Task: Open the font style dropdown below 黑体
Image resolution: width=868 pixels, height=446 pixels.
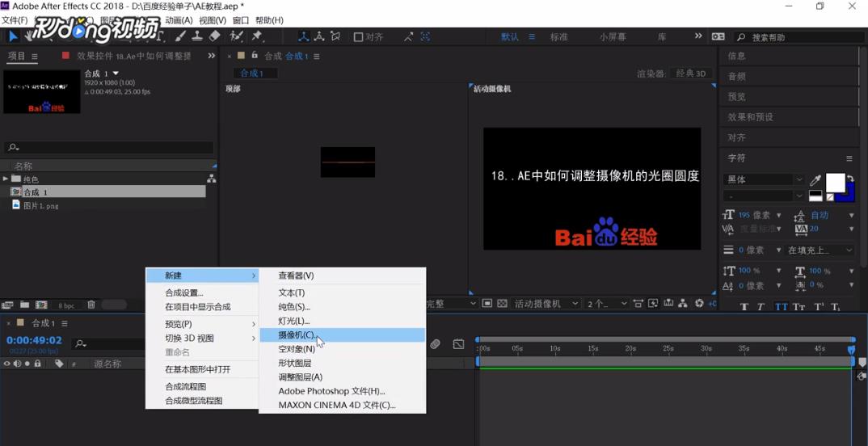Action: tap(764, 196)
